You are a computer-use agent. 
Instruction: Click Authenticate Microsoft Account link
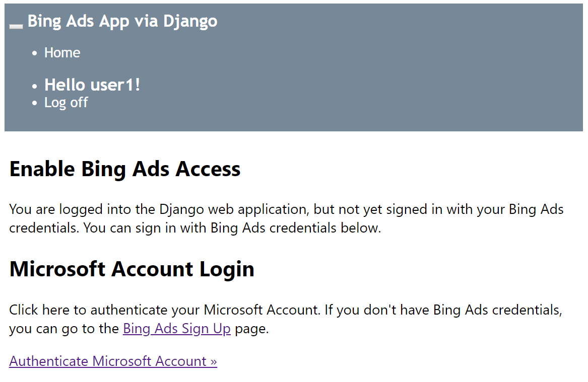coord(113,361)
